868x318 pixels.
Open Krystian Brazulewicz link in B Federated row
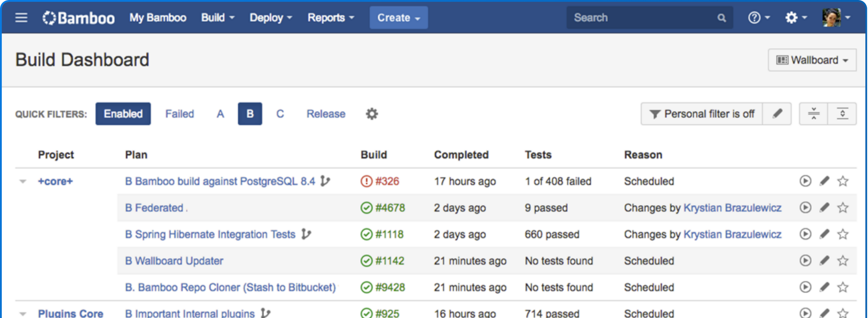733,208
